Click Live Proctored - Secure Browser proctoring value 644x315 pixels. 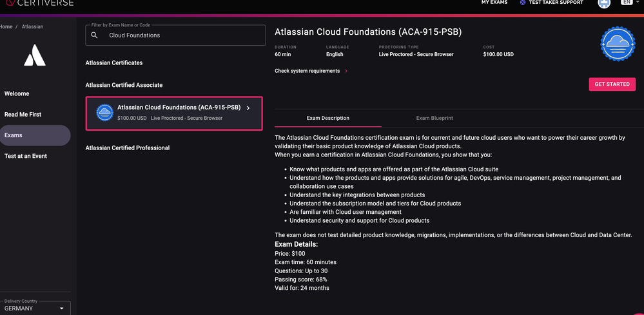416,55
